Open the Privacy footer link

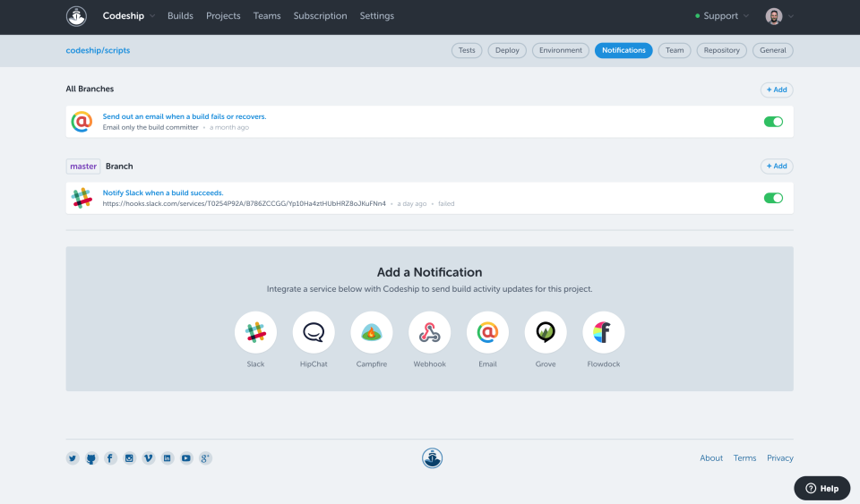780,458
